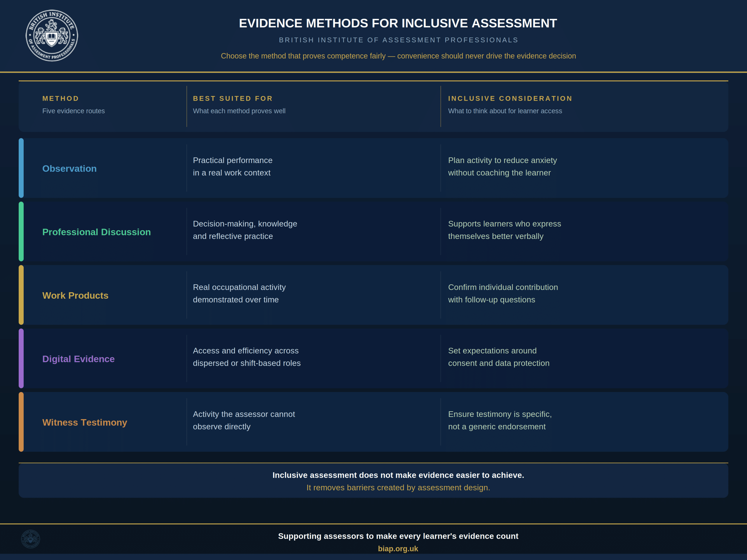Open the biap.org.uk link
The image size is (747, 560).
(398, 549)
